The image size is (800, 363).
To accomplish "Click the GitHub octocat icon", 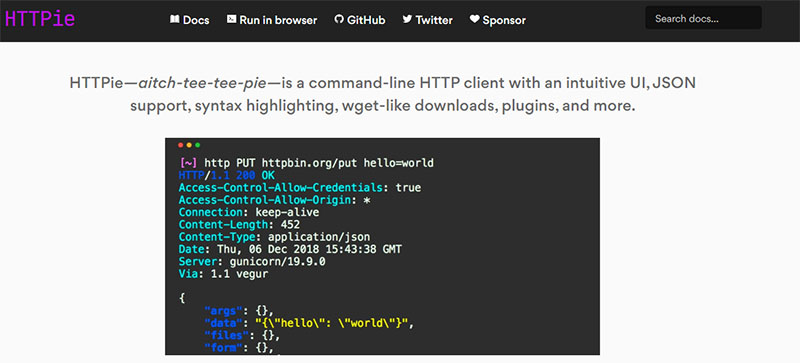I will click(x=339, y=19).
